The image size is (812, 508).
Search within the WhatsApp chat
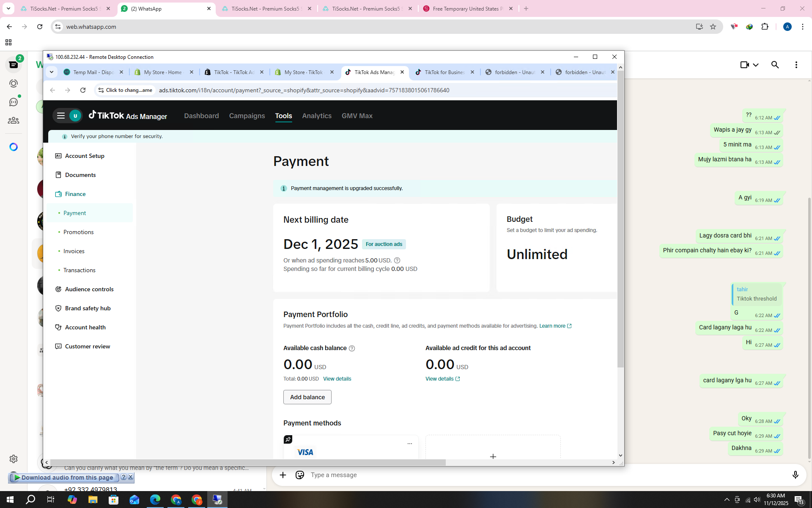(775, 65)
